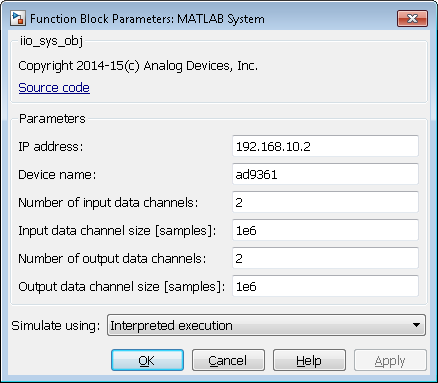Click the Cancel button
438x383 pixels.
pyautogui.click(x=228, y=360)
